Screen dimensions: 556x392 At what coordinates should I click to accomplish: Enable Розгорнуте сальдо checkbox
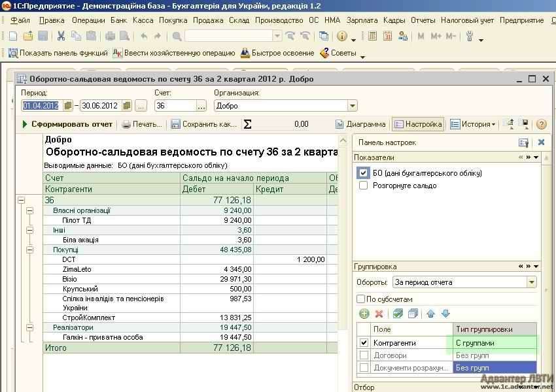pyautogui.click(x=363, y=186)
